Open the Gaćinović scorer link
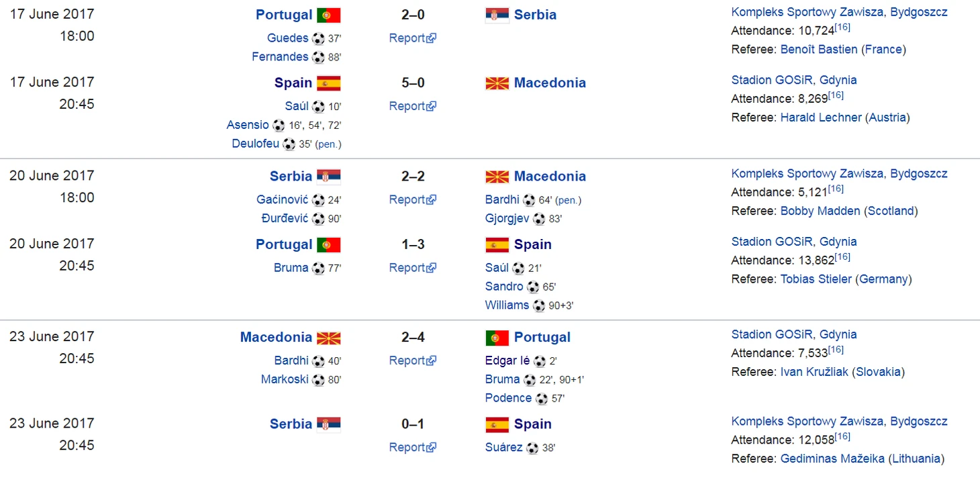 [282, 199]
